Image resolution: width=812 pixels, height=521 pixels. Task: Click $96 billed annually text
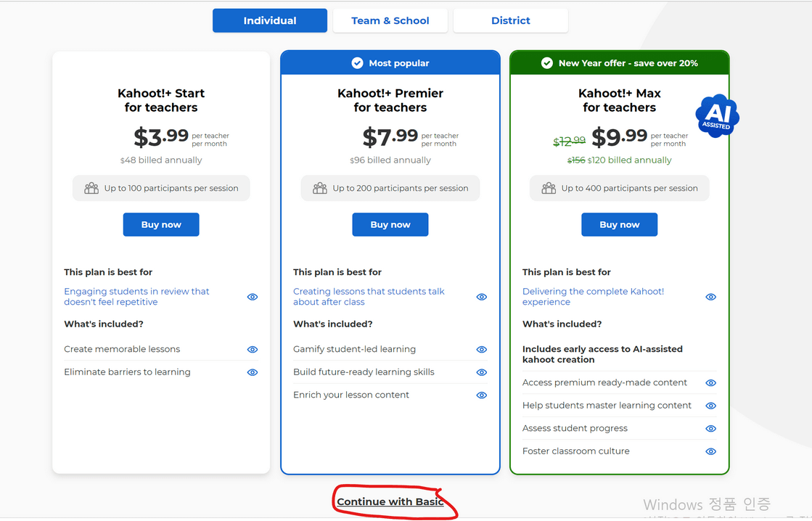tap(390, 160)
